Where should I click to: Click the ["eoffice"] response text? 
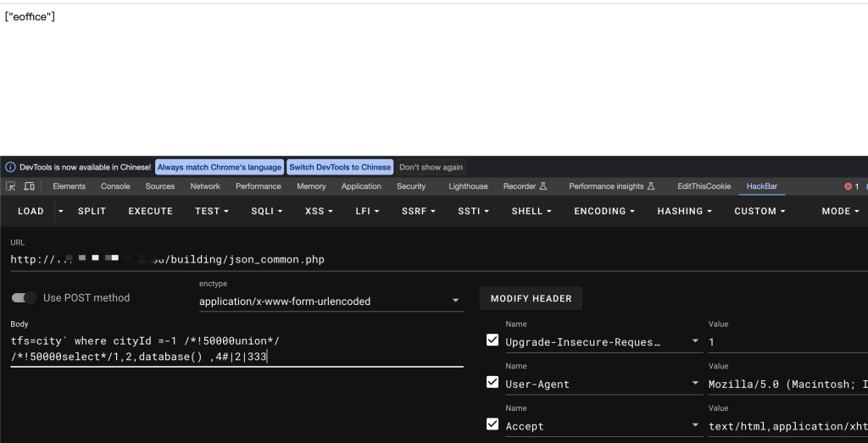point(30,17)
